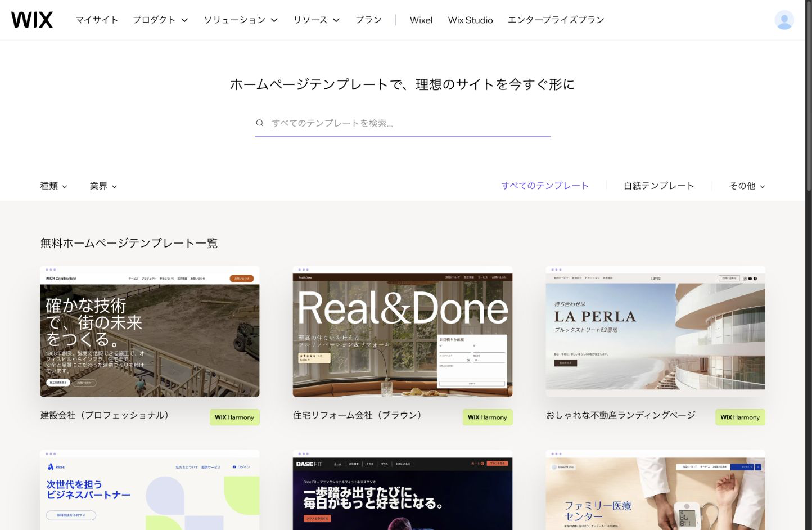Open the LA PERLA template thumbnail
The height and width of the screenshot is (530, 812).
tap(656, 331)
